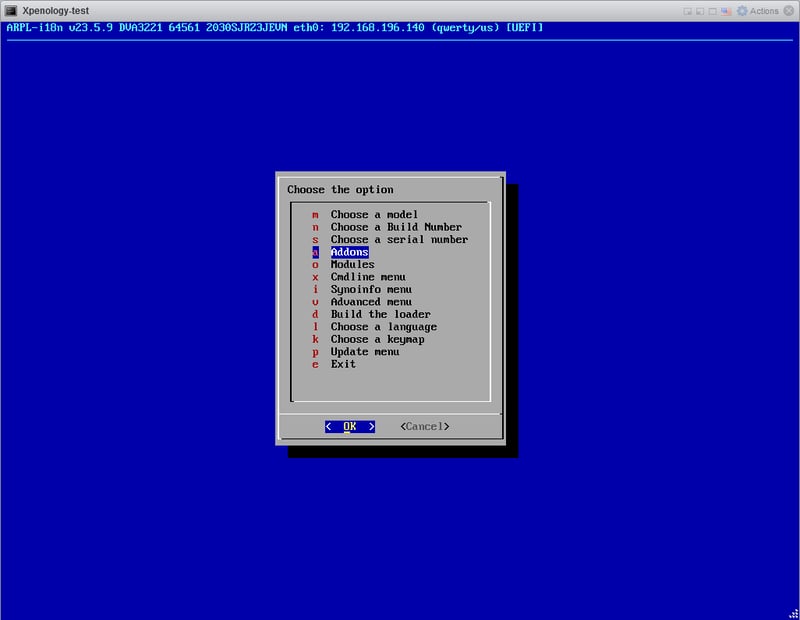Open the Modules option

pos(352,265)
